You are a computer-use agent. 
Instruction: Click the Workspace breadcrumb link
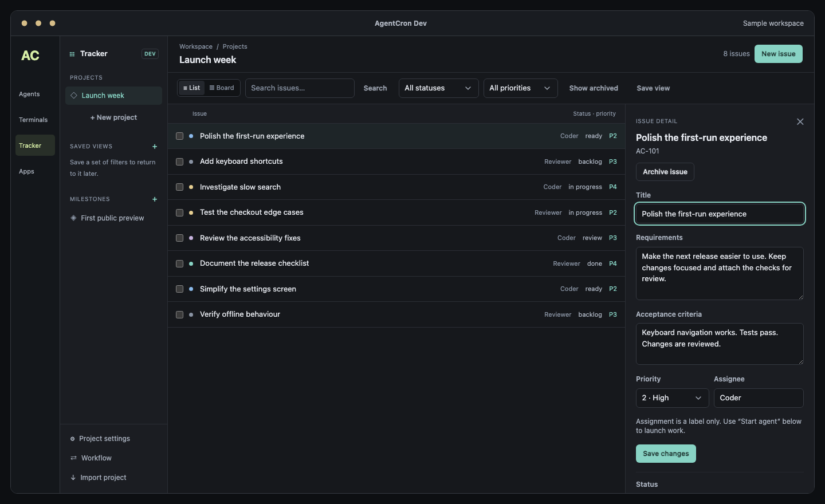(196, 46)
